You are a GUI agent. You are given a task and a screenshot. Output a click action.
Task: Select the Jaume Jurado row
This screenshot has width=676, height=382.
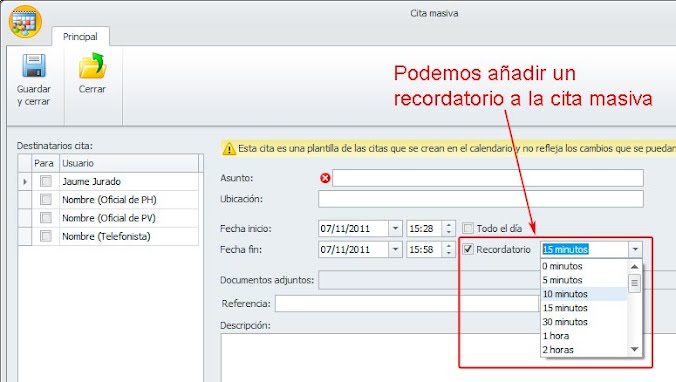coord(108,181)
